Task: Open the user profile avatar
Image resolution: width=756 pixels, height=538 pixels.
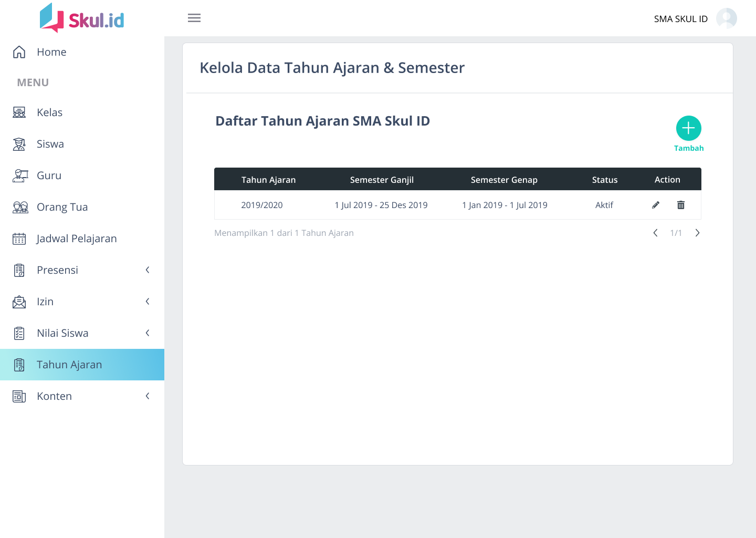Action: [x=727, y=18]
